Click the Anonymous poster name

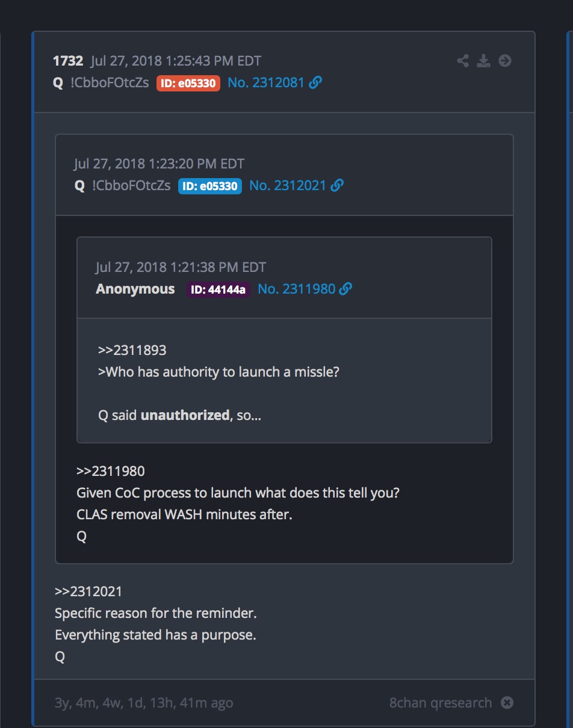(x=135, y=289)
